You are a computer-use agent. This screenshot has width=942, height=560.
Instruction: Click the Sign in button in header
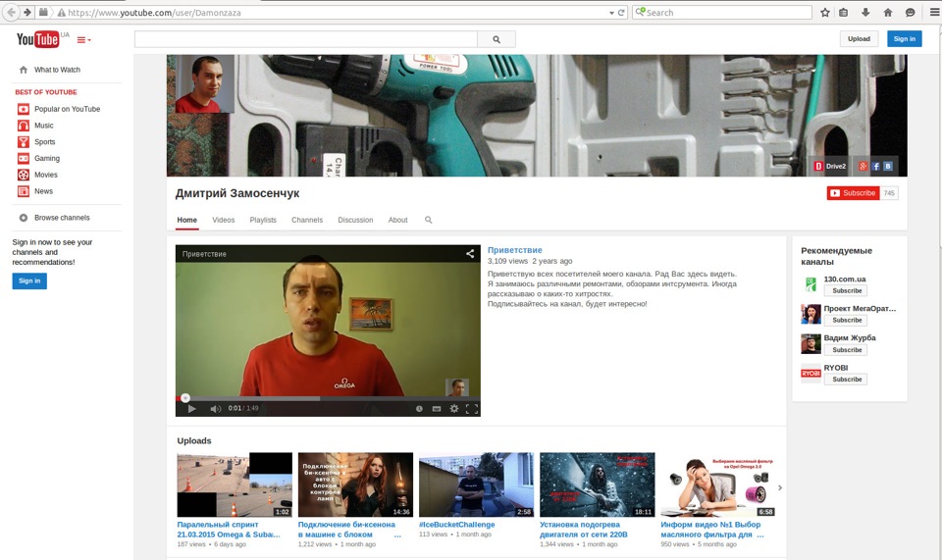[904, 39]
